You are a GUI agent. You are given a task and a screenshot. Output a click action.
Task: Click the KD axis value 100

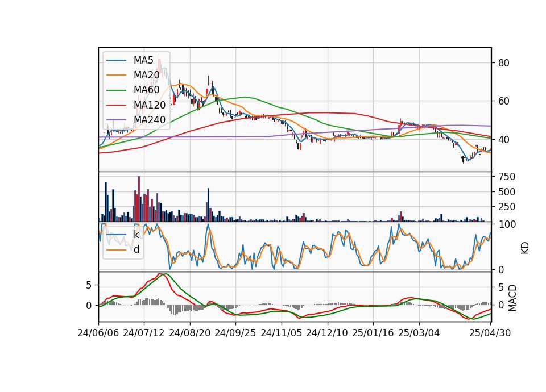coord(507,224)
